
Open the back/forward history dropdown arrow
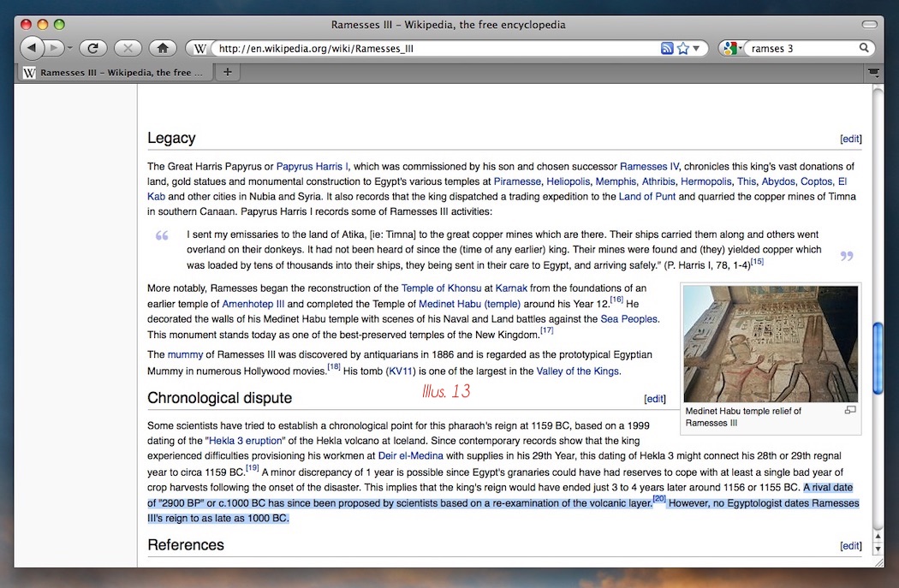click(x=70, y=48)
